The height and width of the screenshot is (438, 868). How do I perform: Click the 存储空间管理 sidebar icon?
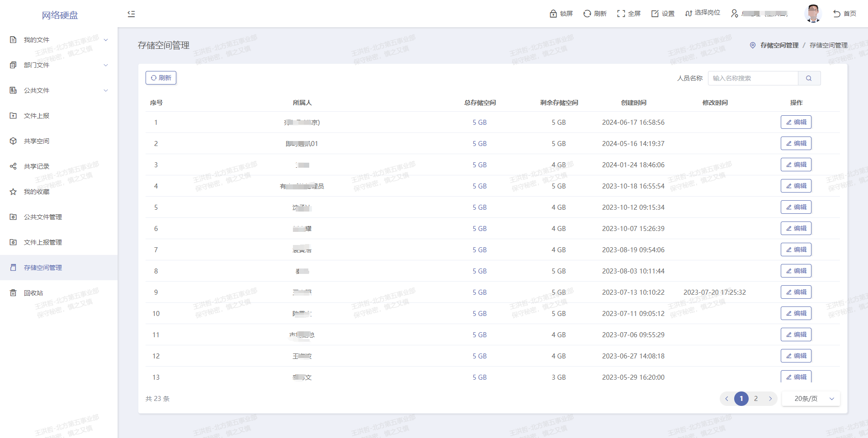tap(13, 268)
